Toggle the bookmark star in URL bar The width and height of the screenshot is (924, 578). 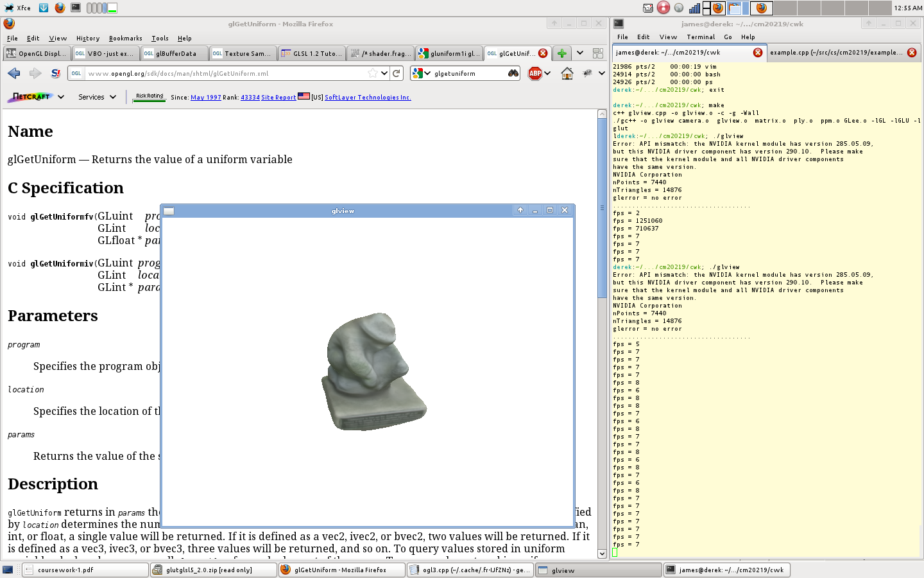(x=373, y=73)
